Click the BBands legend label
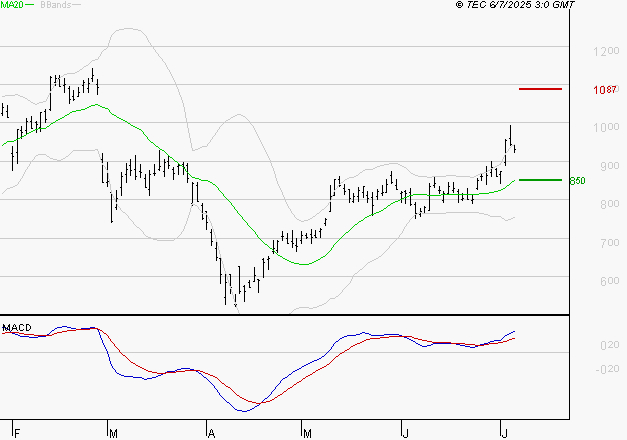The image size is (627, 440). (56, 5)
